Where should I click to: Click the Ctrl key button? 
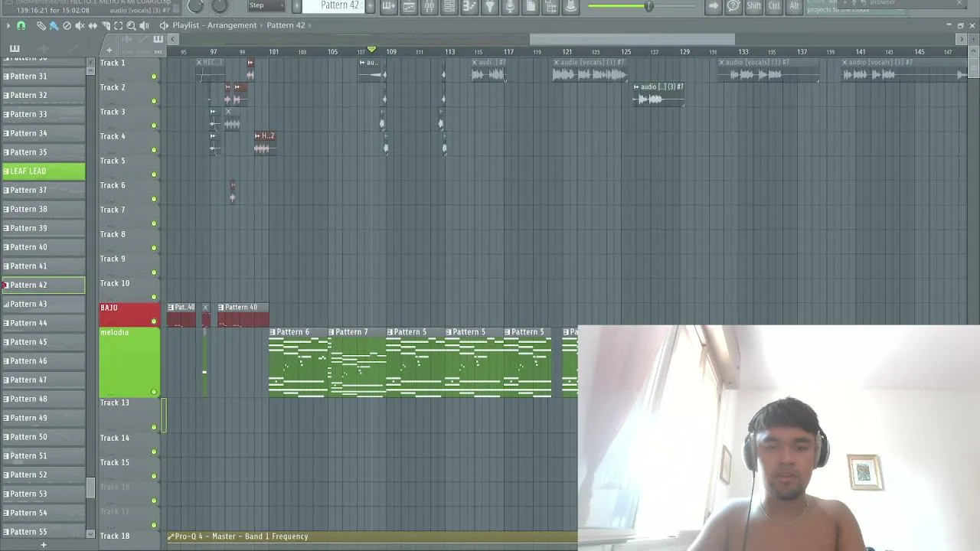[774, 6]
